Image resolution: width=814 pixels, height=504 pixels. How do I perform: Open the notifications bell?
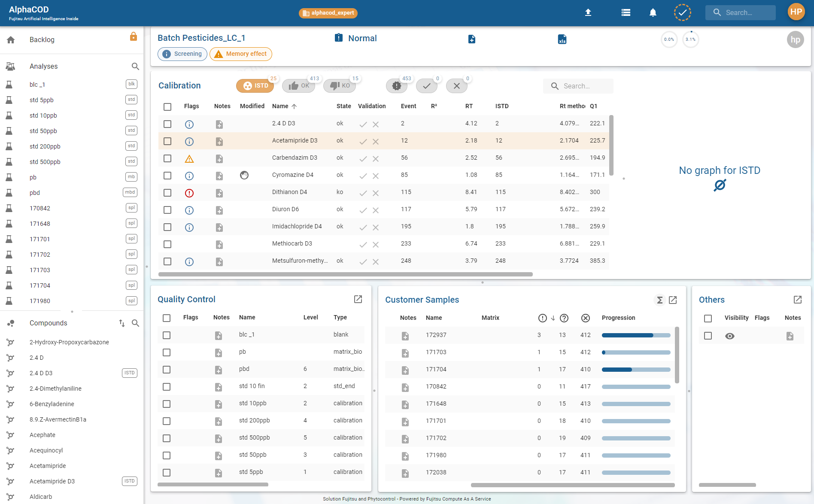coord(653,12)
